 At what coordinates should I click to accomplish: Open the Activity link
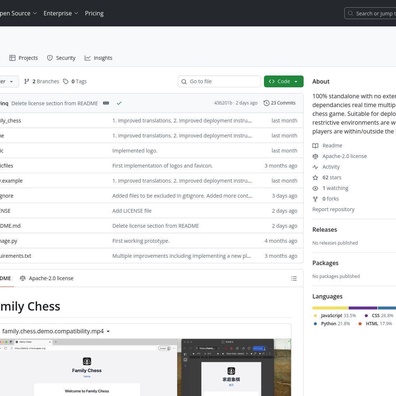[x=331, y=167]
